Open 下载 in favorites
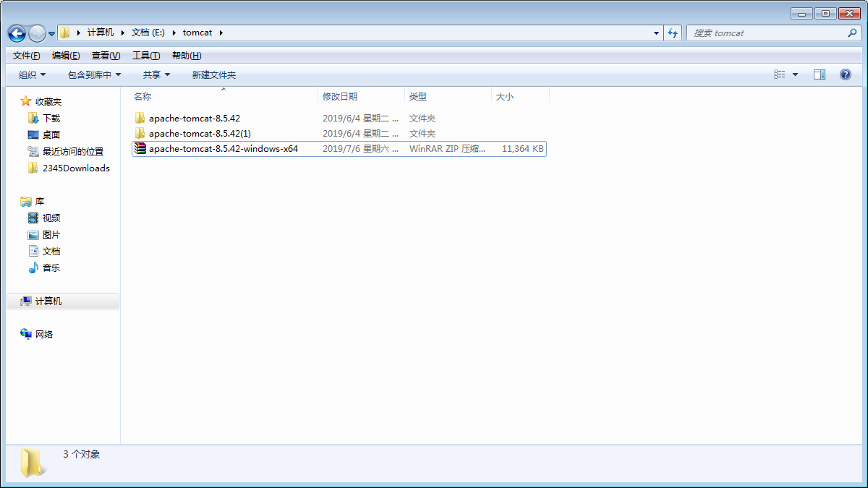Screen dimensions: 868x488 51,118
